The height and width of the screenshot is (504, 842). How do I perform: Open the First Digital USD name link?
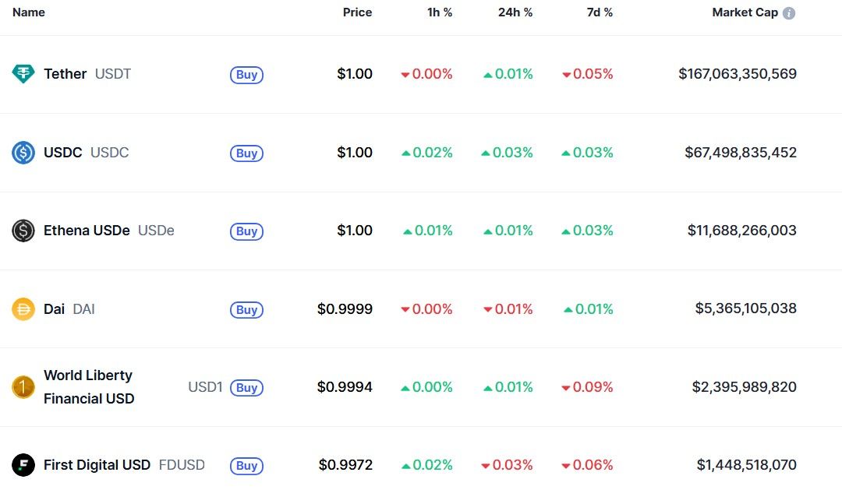point(97,465)
